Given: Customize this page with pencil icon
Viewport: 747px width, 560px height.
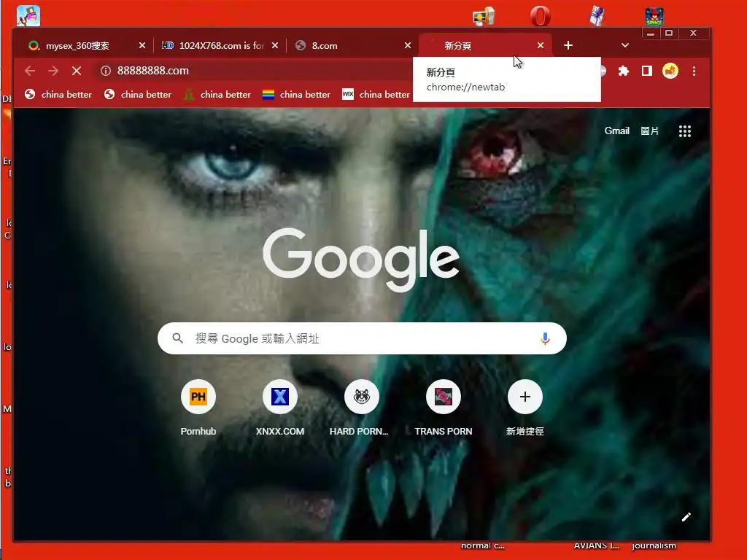Looking at the screenshot, I should coord(686,517).
